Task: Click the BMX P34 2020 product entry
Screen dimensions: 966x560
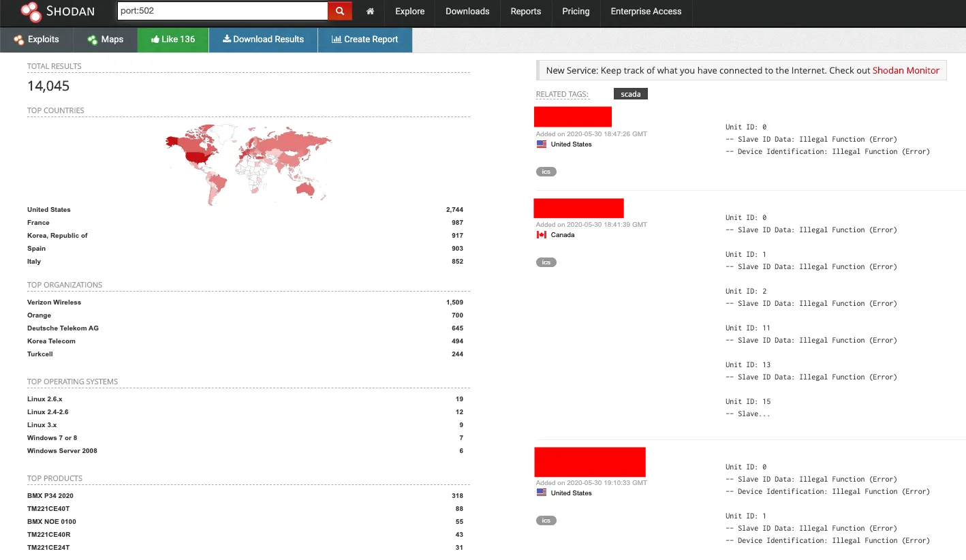Action: coord(49,495)
